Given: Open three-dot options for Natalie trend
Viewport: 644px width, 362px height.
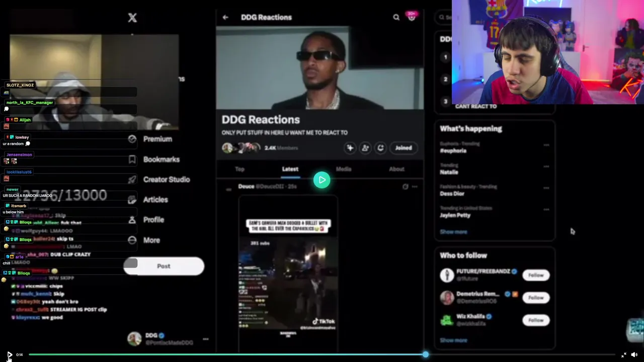Looking at the screenshot, I should [546, 166].
